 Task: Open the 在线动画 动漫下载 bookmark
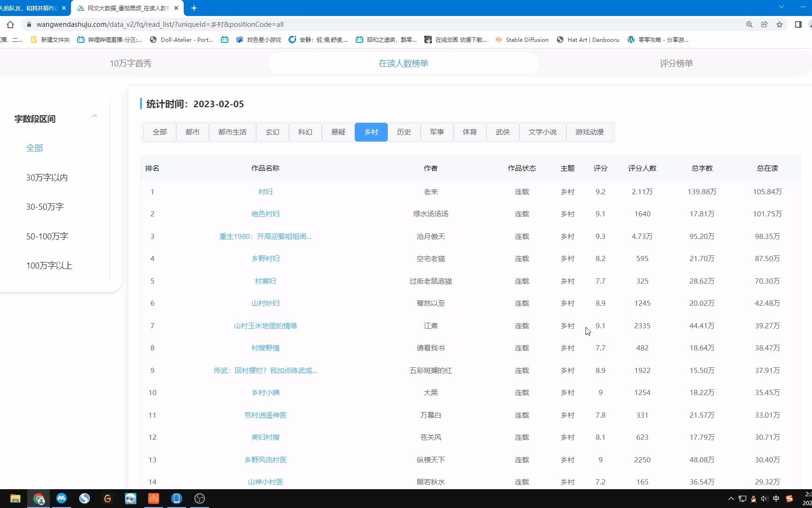pyautogui.click(x=455, y=40)
